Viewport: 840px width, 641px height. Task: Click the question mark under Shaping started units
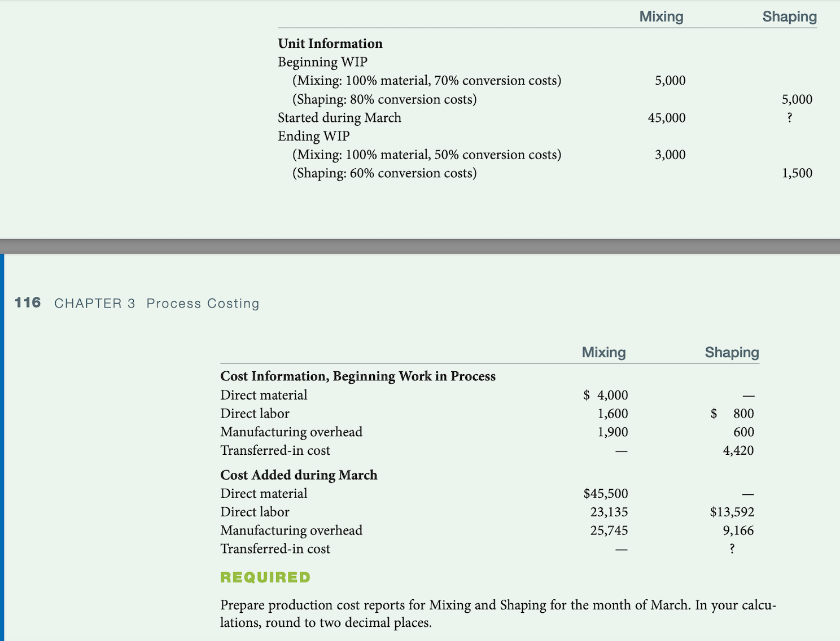pyautogui.click(x=789, y=117)
